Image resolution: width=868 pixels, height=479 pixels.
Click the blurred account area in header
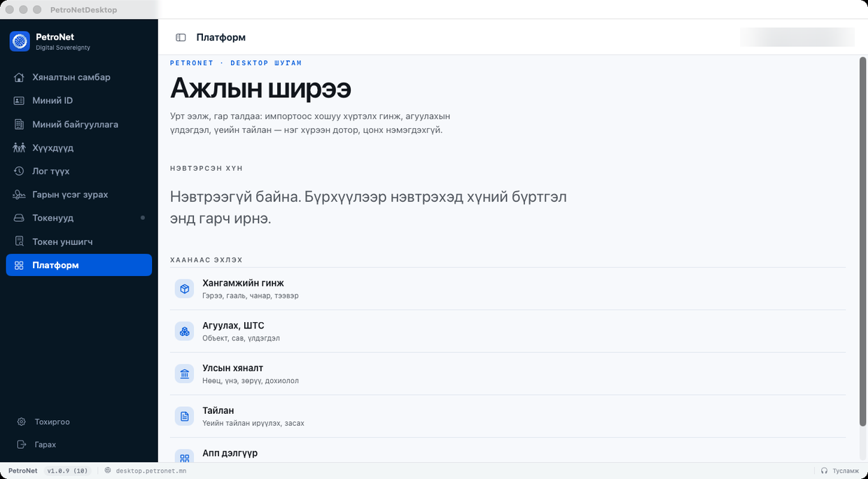click(x=797, y=37)
